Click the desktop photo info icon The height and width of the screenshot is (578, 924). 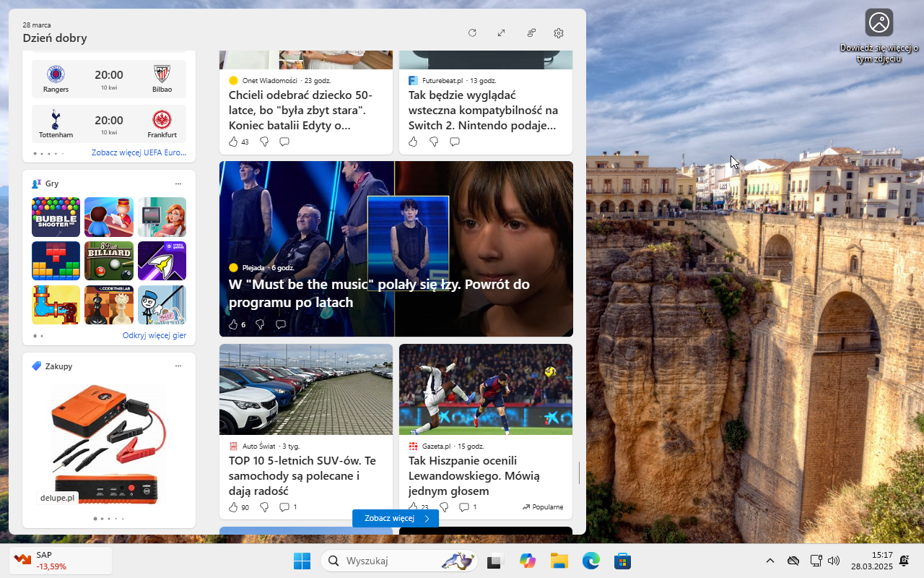pyautogui.click(x=879, y=22)
